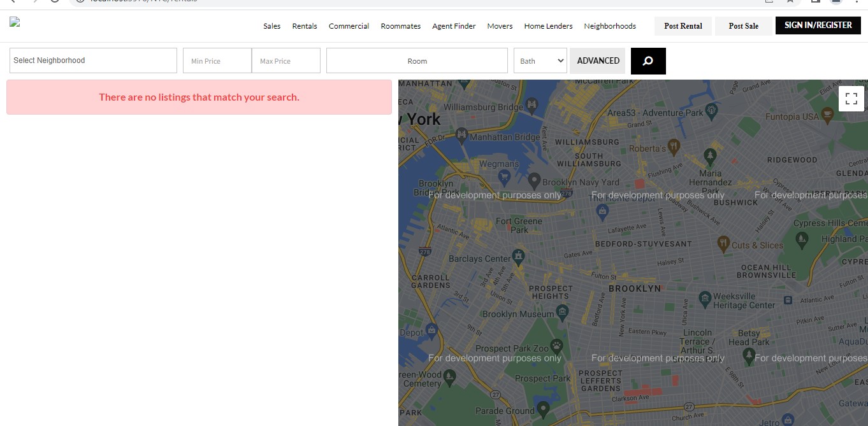Click the PROSPECT LEFFERTS GARDENS map label
The width and height of the screenshot is (868, 426).
point(600,380)
